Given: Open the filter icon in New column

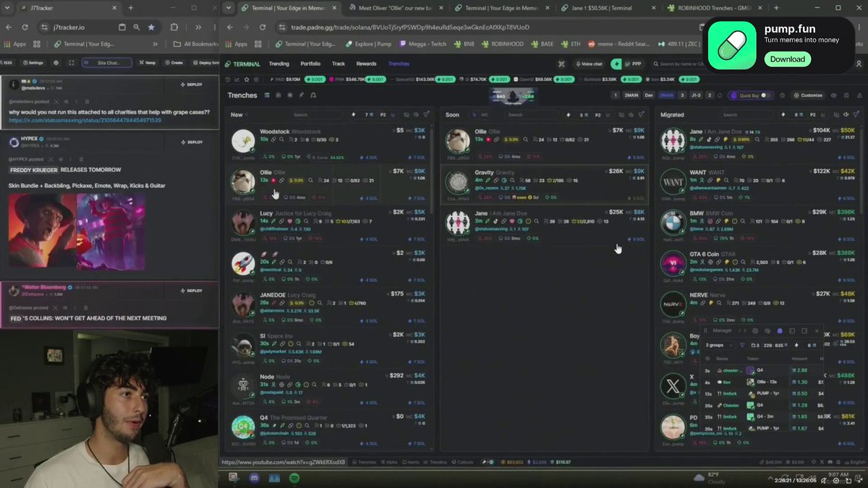Looking at the screenshot, I should (x=427, y=115).
